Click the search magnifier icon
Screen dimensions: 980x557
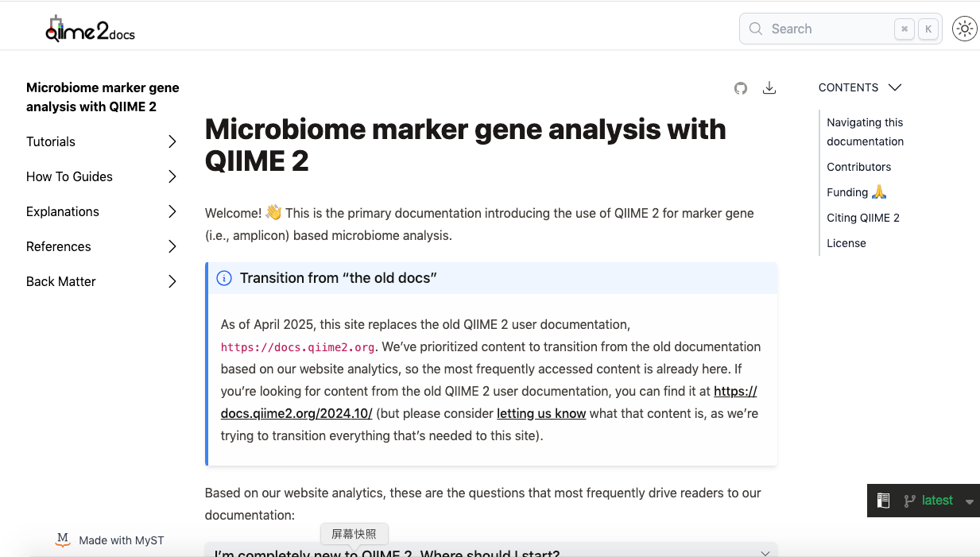pos(755,29)
